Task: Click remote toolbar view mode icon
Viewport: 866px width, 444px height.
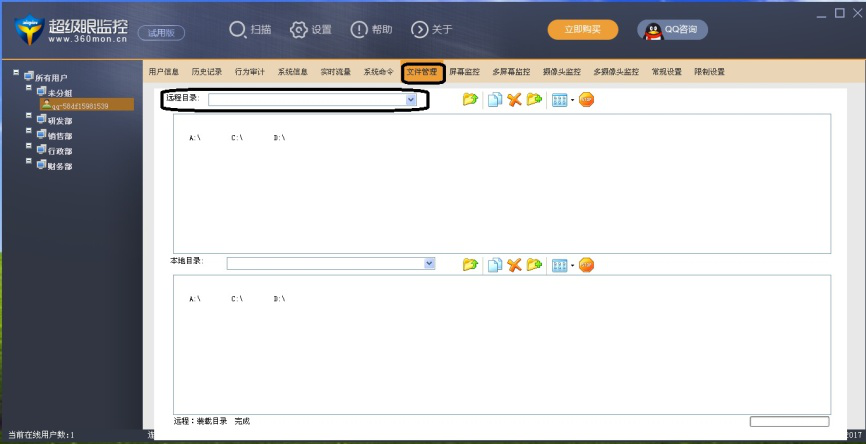Action: [559, 100]
